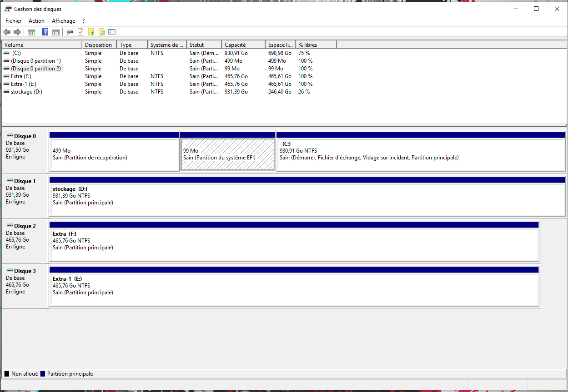This screenshot has width=568, height=392.
Task: Click the Disque 1 disk header
Action: click(x=25, y=196)
